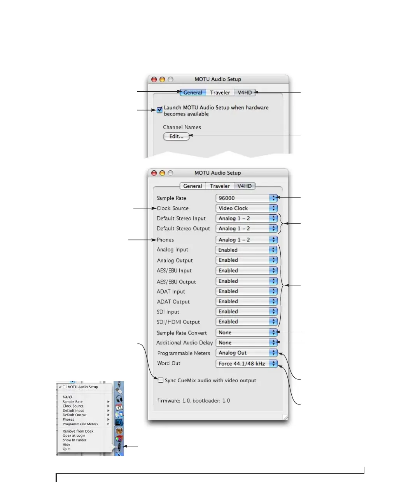Click the MOTU Audio Setup Dock icon
The height and width of the screenshot is (504, 420).
point(119,446)
